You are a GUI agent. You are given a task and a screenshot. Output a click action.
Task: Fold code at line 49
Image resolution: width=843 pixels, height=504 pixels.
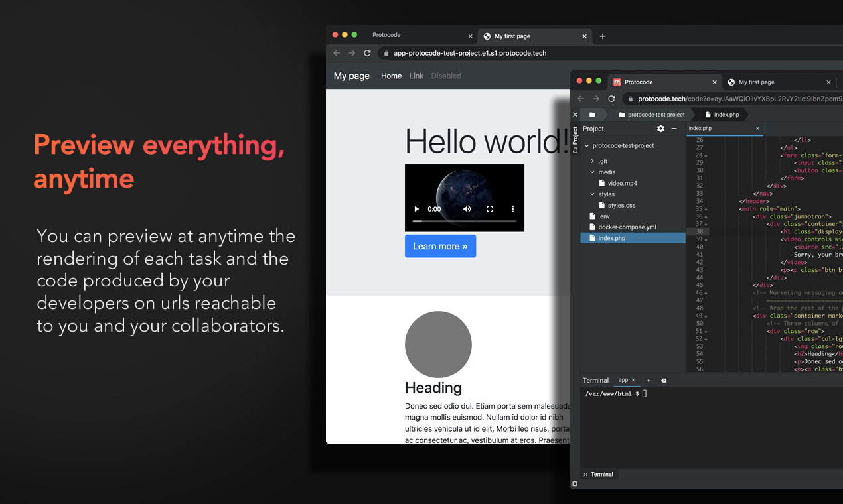(706, 316)
